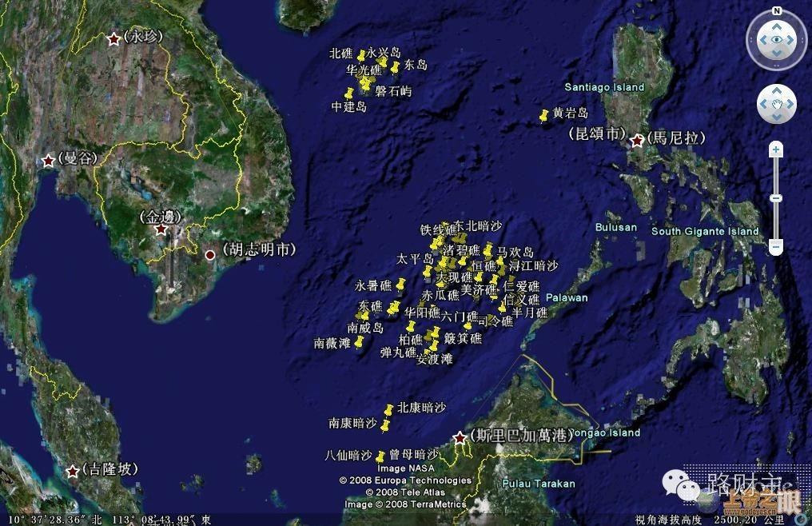Click the 华光礁 placemark label

(x=364, y=70)
